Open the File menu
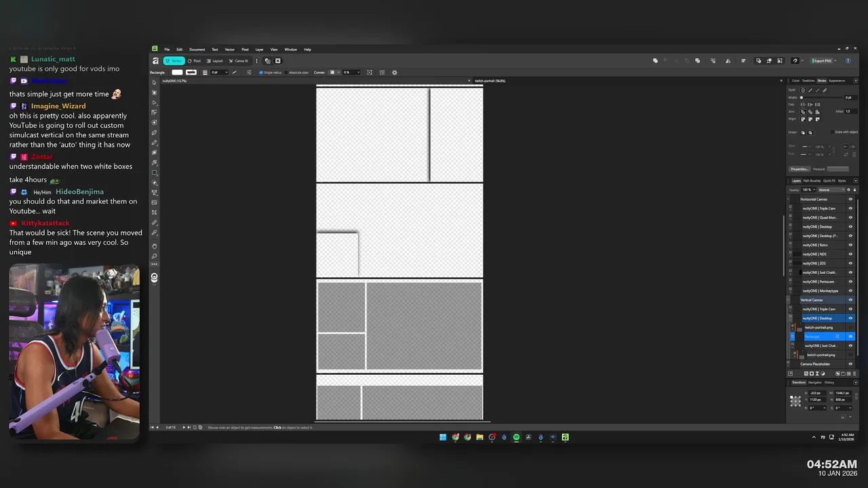 click(x=167, y=49)
